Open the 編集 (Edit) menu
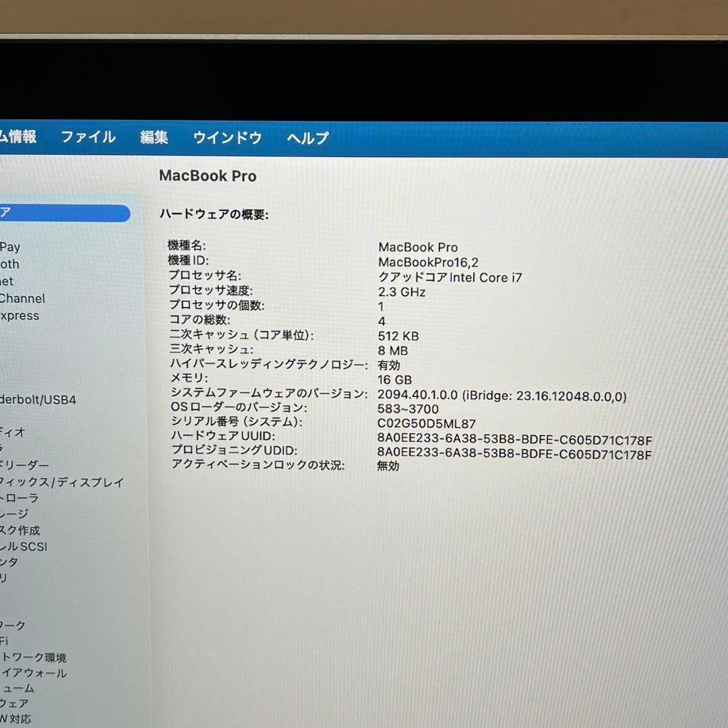This screenshot has height=728, width=728. click(154, 138)
